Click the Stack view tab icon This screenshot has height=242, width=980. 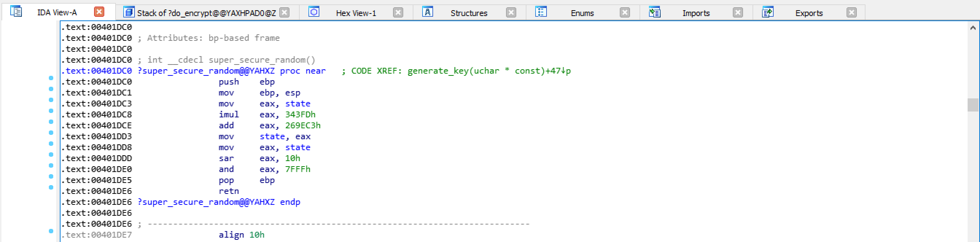point(129,12)
